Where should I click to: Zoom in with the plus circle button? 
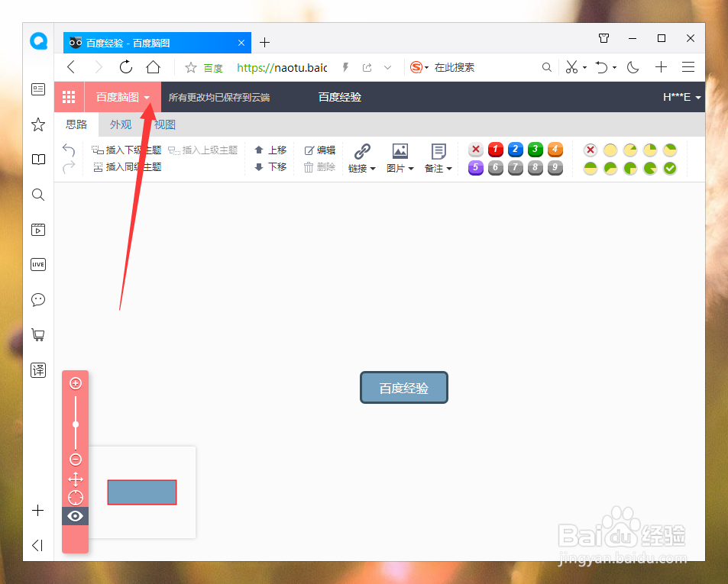point(75,383)
